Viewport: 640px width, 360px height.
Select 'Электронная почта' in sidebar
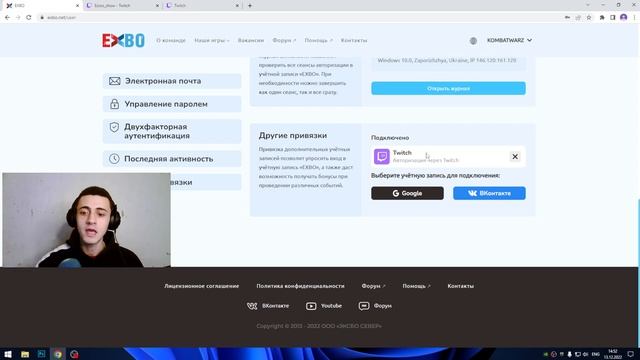tap(172, 81)
